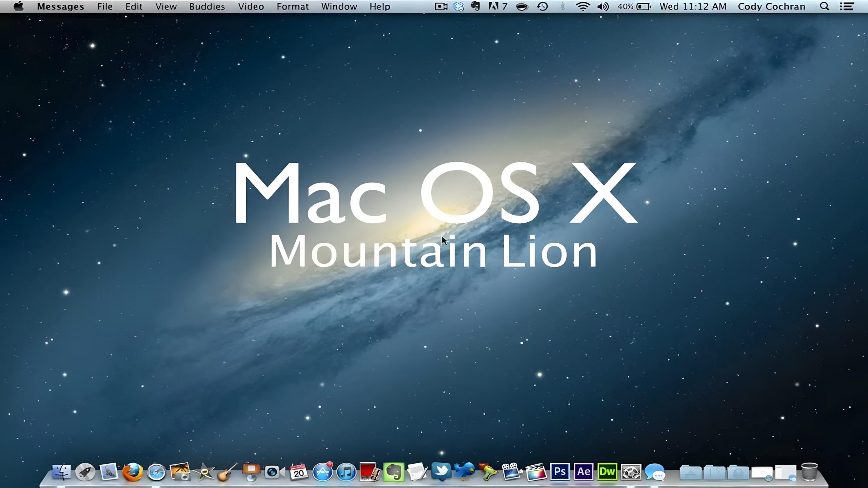
Task: Launch GarageBand guitar icon in Dock
Action: pyautogui.click(x=228, y=472)
